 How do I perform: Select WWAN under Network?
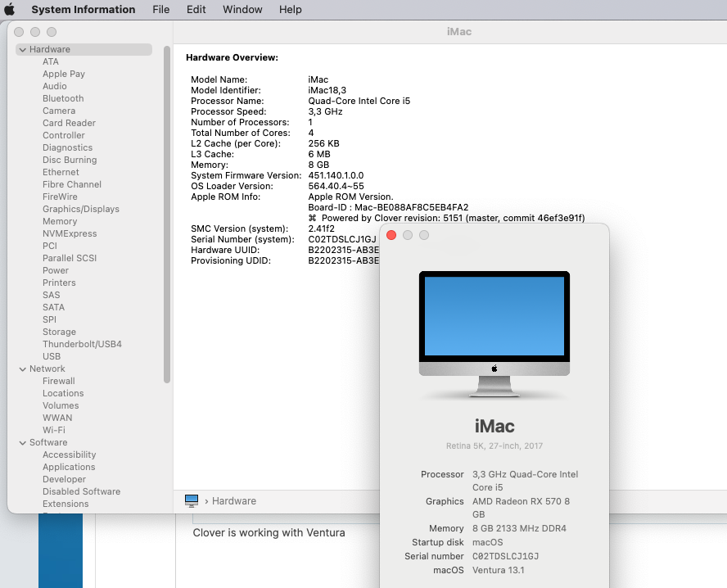(x=57, y=418)
